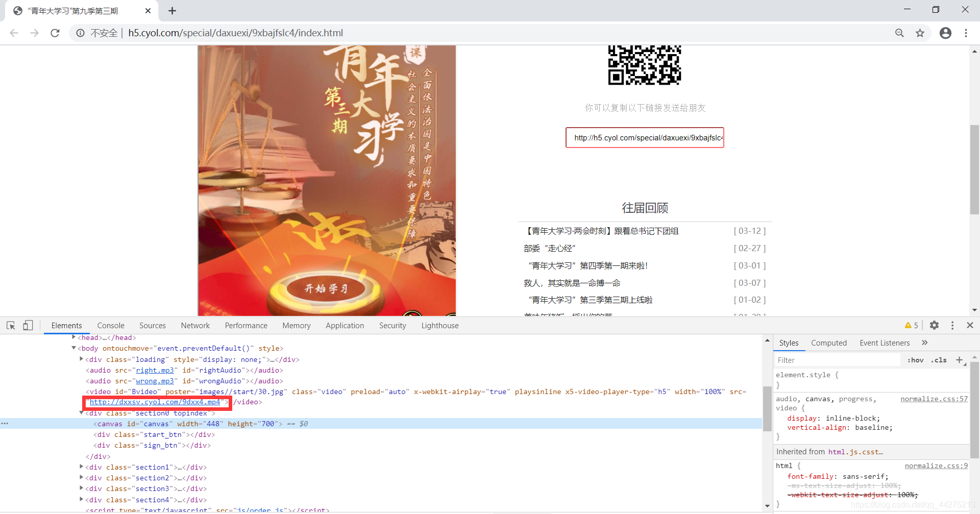Image resolution: width=980 pixels, height=514 pixels.
Task: Close the 青年大学习 browser tab
Action: [x=148, y=11]
